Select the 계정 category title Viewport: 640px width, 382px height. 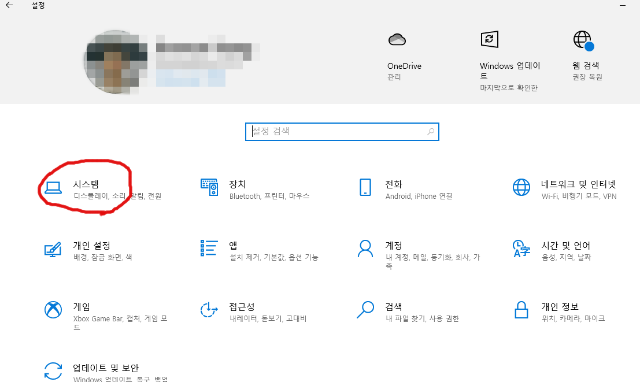393,245
